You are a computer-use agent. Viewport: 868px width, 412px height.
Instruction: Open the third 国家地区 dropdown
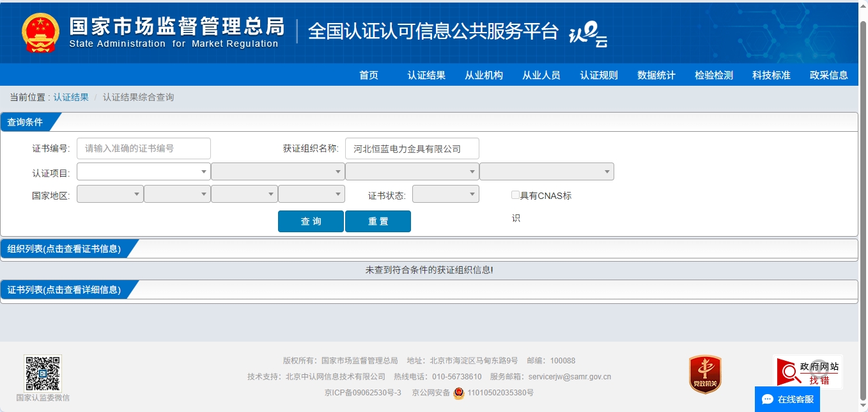tap(244, 194)
